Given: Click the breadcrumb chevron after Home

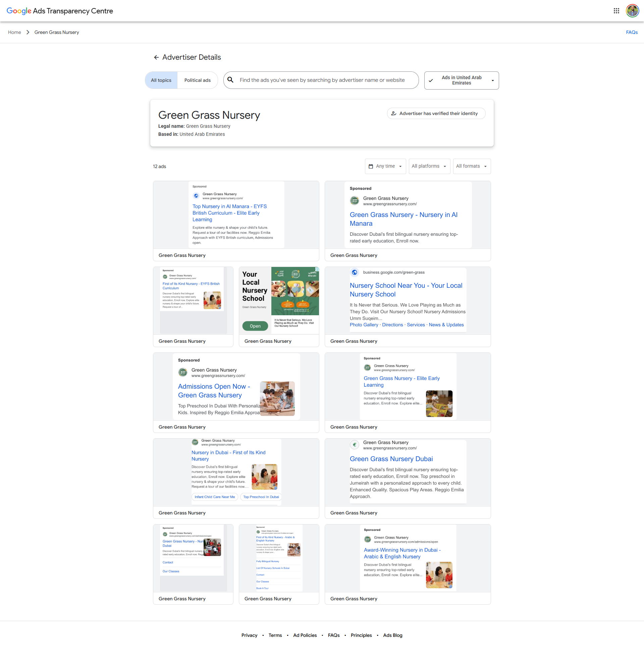Looking at the screenshot, I should 28,32.
